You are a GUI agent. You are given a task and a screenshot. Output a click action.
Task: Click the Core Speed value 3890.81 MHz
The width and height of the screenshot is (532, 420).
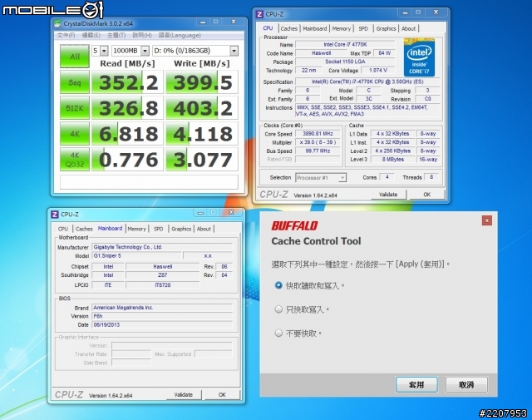[x=318, y=134]
